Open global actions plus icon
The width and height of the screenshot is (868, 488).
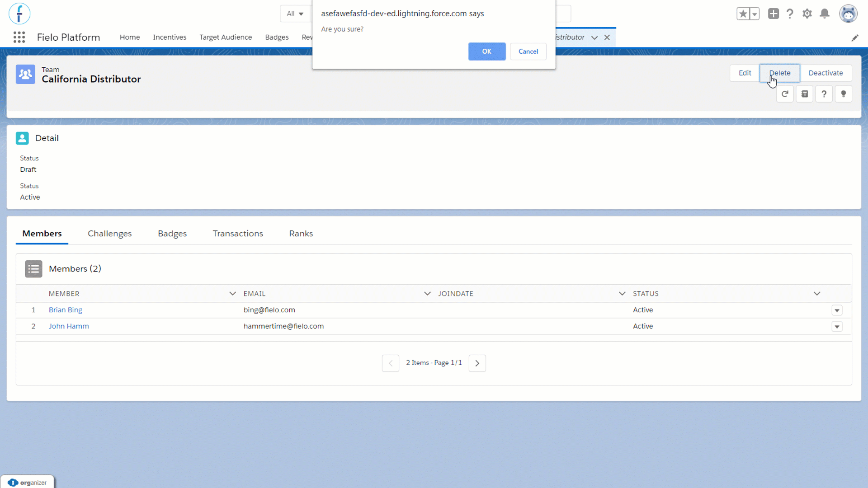(x=774, y=14)
